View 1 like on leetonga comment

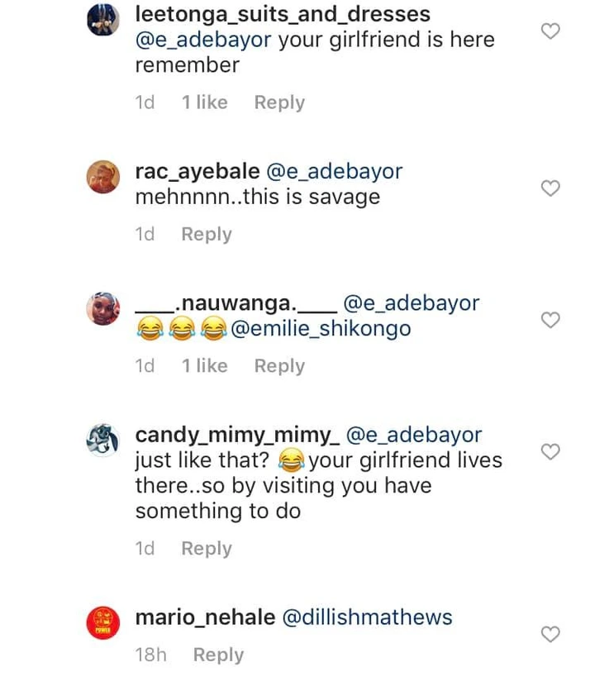click(x=205, y=102)
